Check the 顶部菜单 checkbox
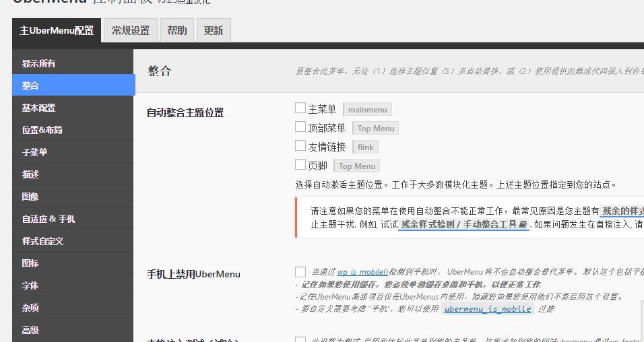The width and height of the screenshot is (644, 342). tap(300, 127)
